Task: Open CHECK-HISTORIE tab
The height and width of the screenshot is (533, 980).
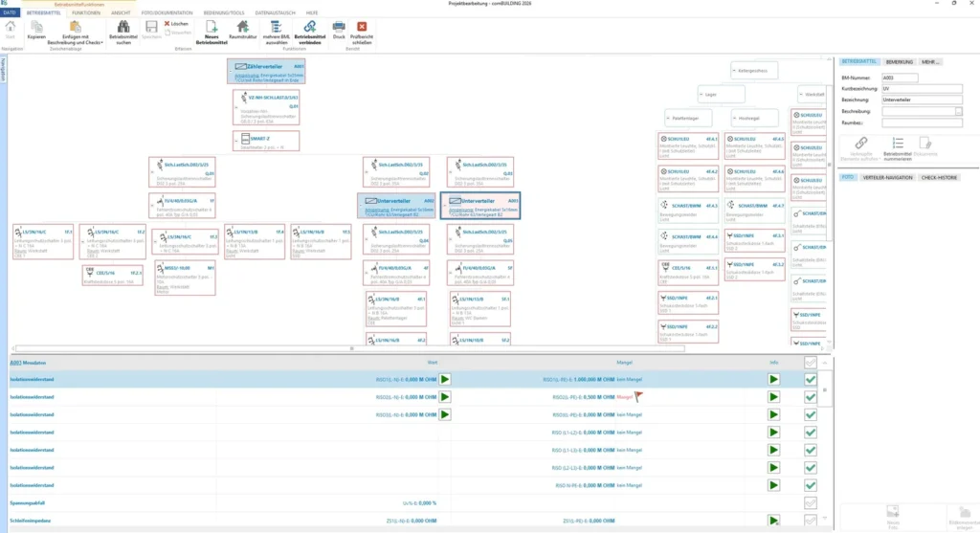Action: pyautogui.click(x=939, y=177)
